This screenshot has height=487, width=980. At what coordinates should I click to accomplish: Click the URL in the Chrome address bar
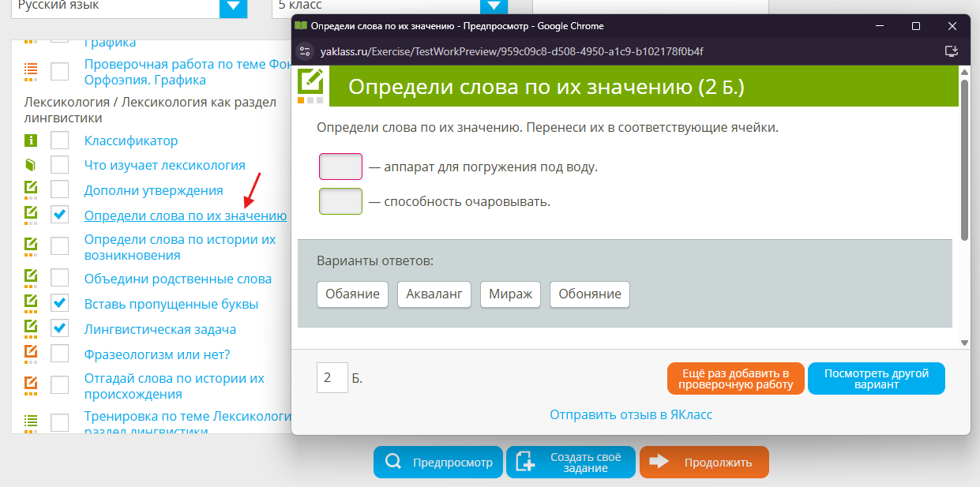(512, 52)
